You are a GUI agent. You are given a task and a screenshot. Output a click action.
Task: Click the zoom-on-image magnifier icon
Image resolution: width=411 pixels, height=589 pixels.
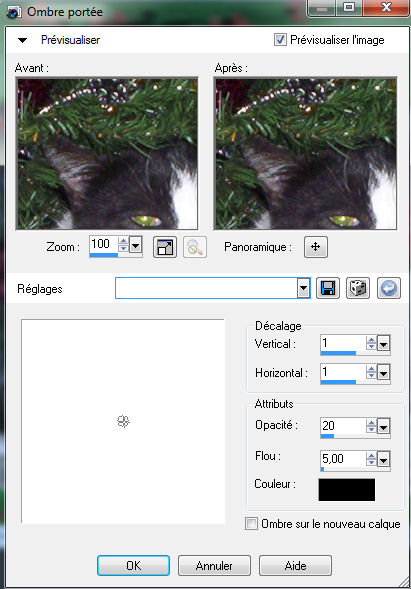tap(195, 247)
